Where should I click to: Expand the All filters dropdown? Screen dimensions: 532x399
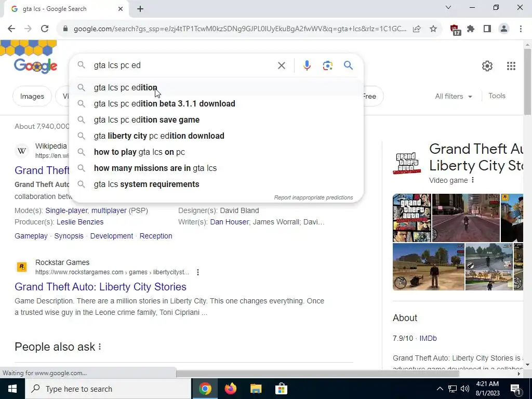tap(454, 96)
